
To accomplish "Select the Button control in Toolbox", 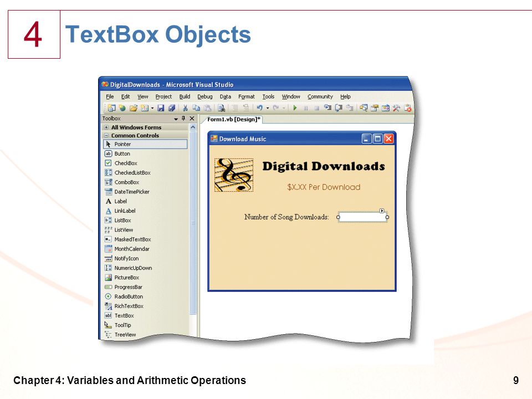I will 145,154.
